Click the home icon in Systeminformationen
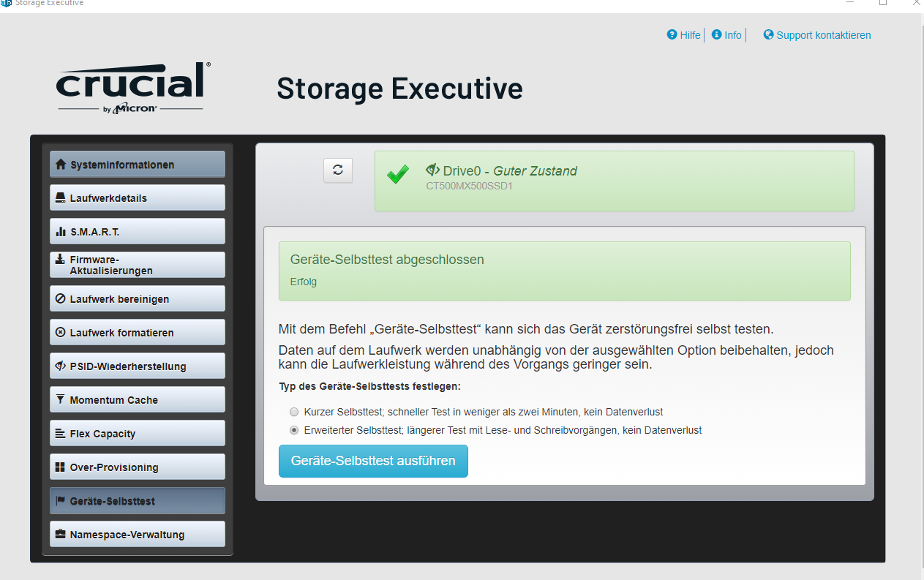924x580 pixels. 61,165
